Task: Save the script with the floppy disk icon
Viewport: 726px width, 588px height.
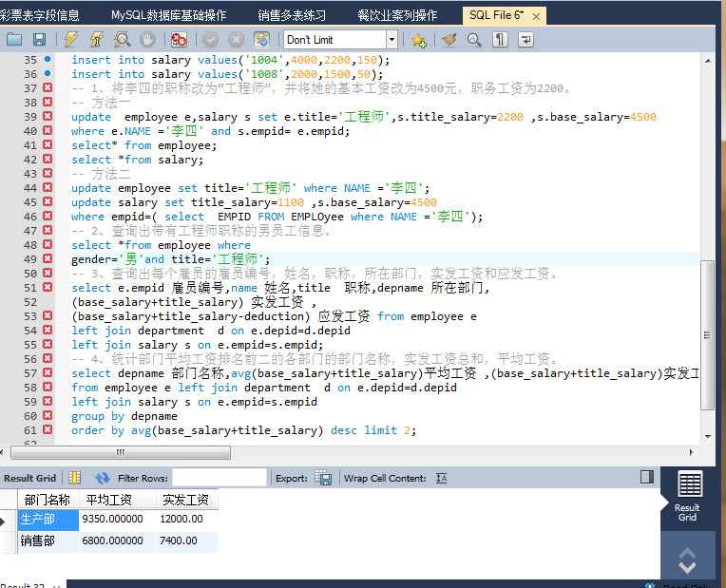Action: click(39, 39)
